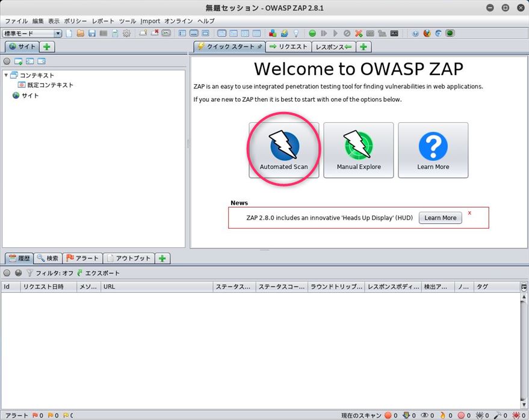Open Chrome browser icon in toolbar
This screenshot has width=529, height=420.
pyautogui.click(x=438, y=34)
